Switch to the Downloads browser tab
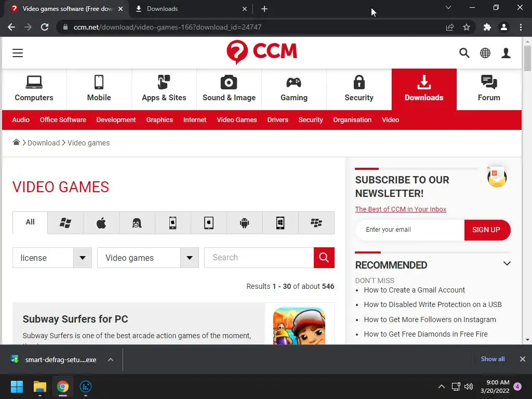Viewport: 532px width, 399px height. tap(190, 9)
